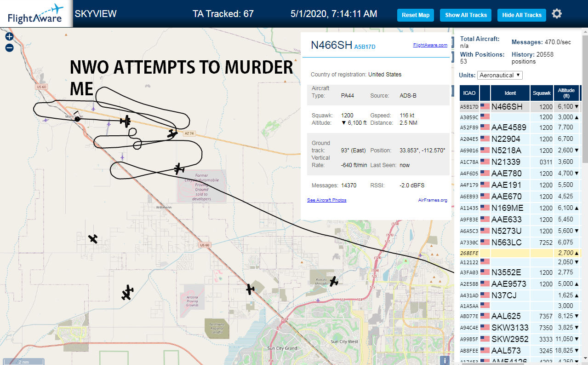Image resolution: width=588 pixels, height=365 pixels.
Task: Click the 2 nm map scale bar
Action: pyautogui.click(x=24, y=362)
